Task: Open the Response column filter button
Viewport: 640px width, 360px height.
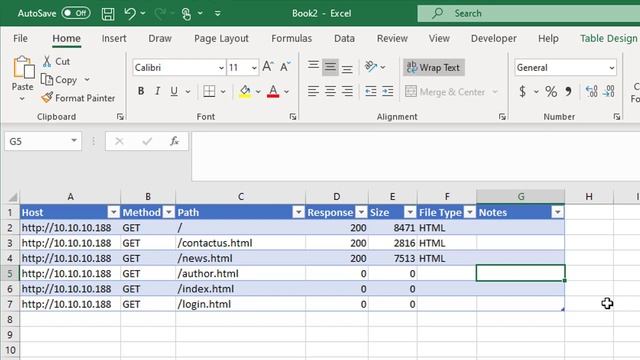Action: pyautogui.click(x=361, y=212)
